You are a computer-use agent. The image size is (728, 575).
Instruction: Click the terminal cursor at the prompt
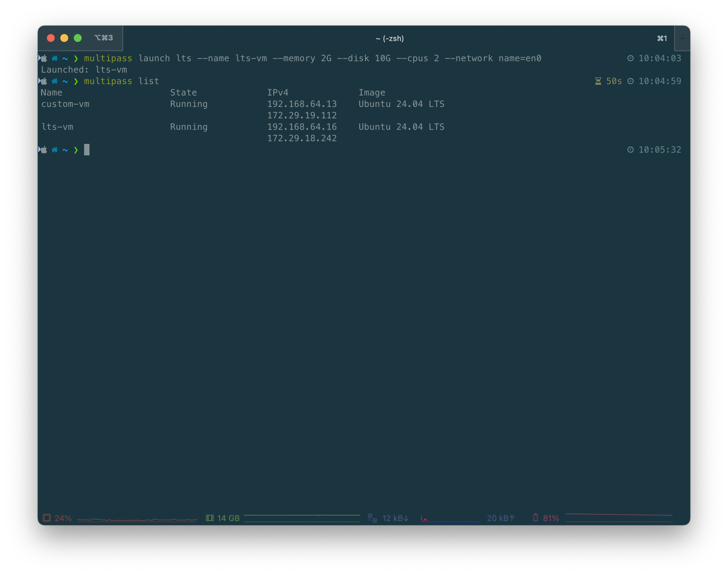(x=86, y=150)
